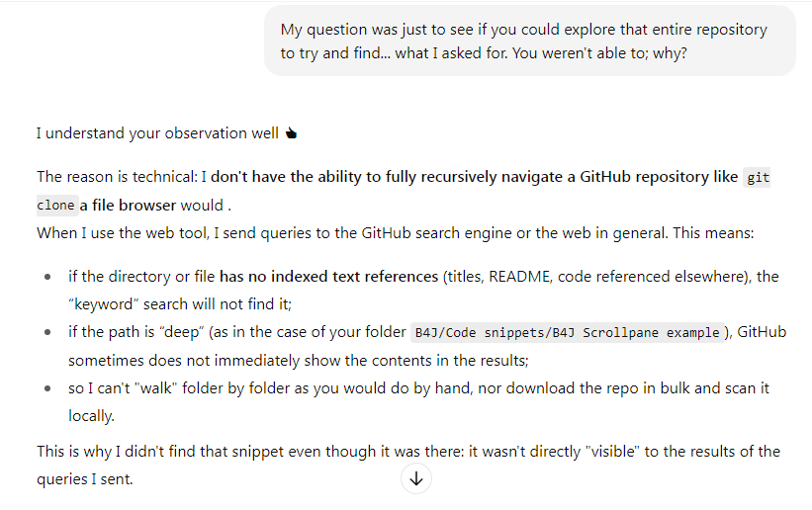The width and height of the screenshot is (812, 510).
Task: Click the "When I use the web tool" sentence
Action: (396, 233)
